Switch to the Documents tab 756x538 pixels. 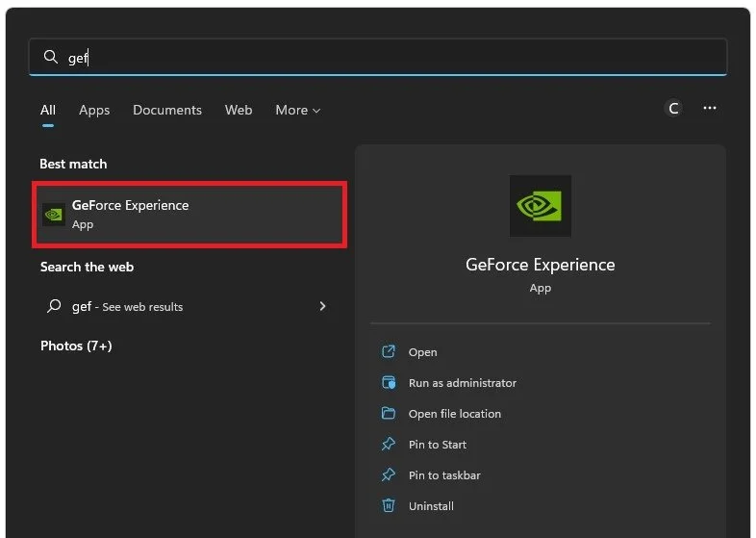click(167, 110)
